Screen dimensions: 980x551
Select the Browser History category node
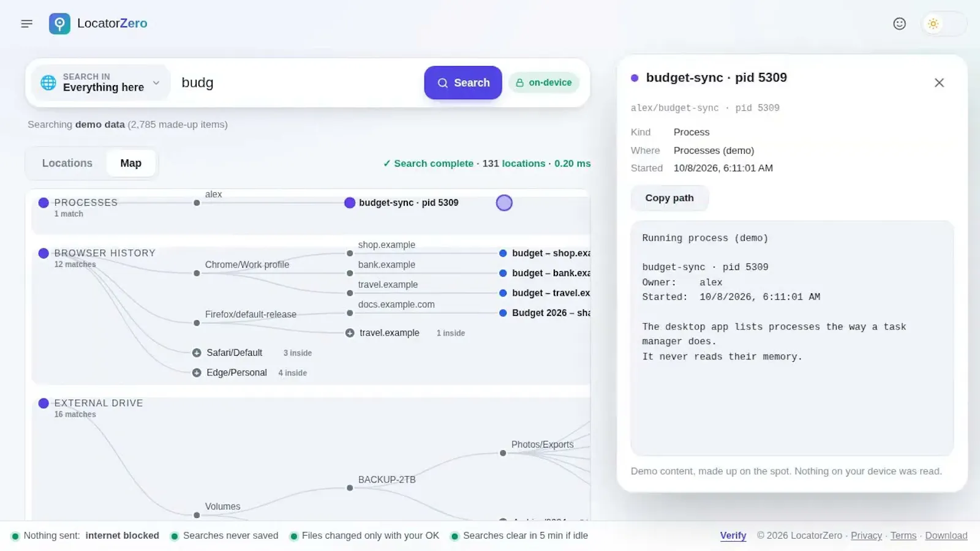(x=43, y=253)
